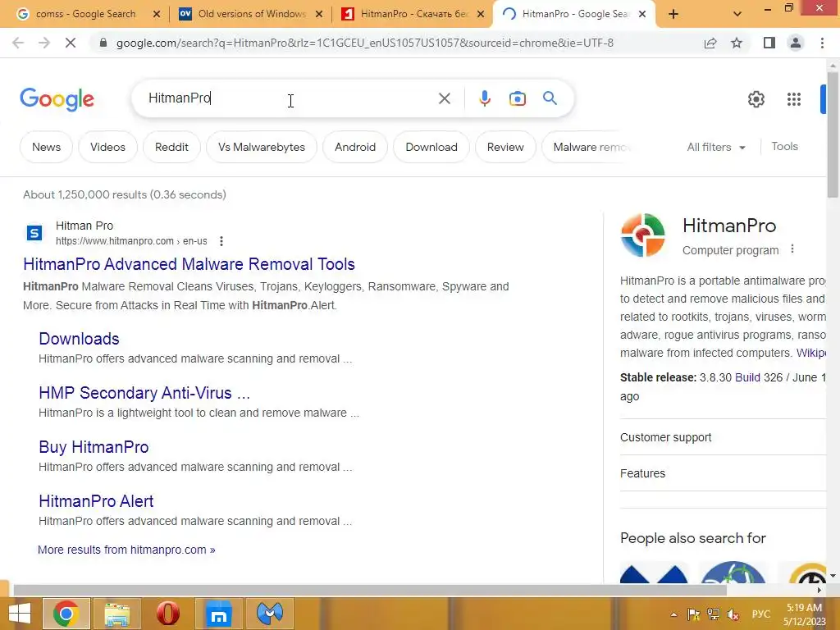
Task: Open the taskbar clock showing 5:19 AM
Action: [804, 614]
